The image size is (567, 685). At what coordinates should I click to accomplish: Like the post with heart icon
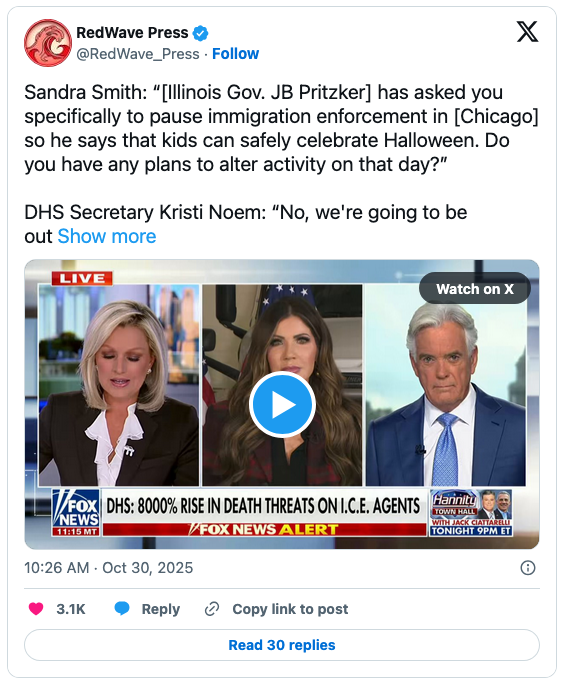(36, 609)
